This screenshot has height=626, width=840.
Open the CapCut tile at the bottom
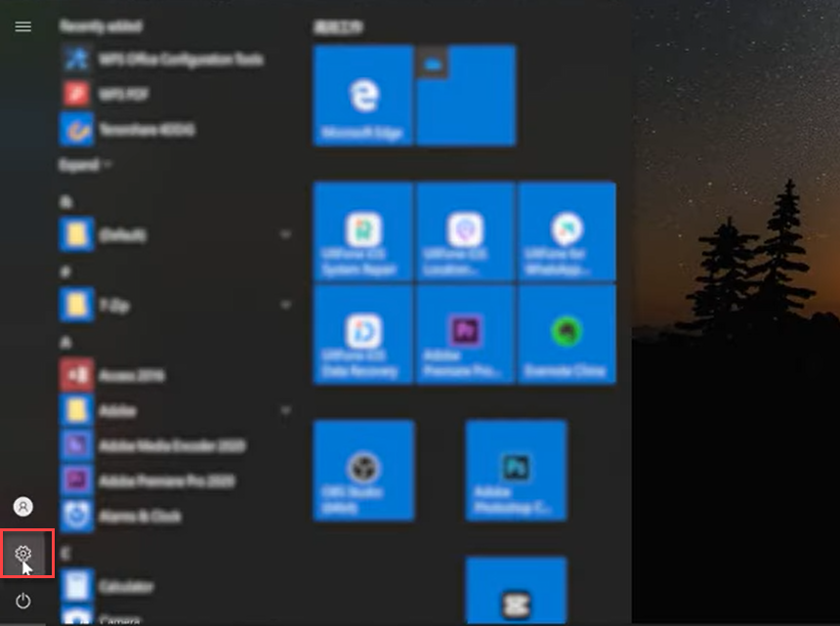point(516,591)
